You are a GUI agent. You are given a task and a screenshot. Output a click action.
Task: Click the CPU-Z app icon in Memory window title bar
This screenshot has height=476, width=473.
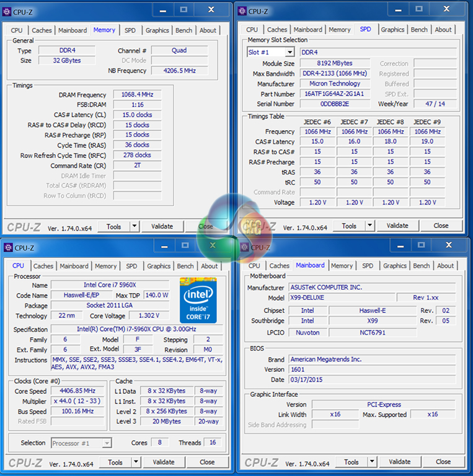click(x=7, y=12)
